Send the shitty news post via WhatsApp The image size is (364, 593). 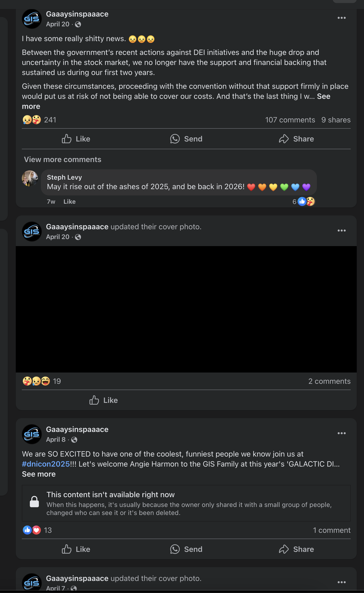click(186, 139)
